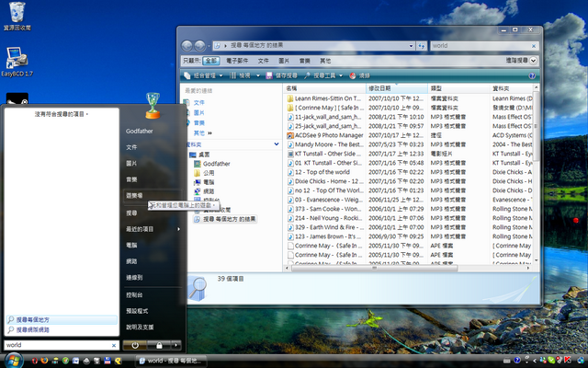Click the power button in Start menu
The image size is (588, 368).
(135, 345)
